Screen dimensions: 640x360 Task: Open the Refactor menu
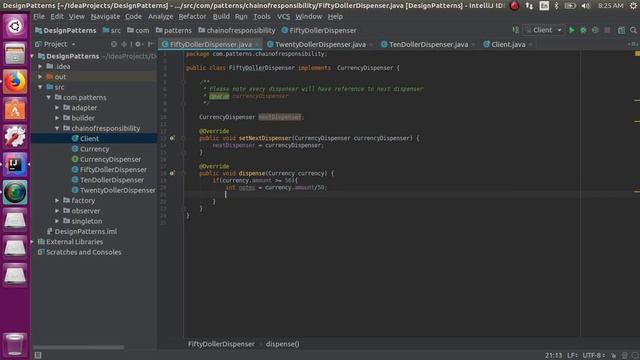[192, 17]
